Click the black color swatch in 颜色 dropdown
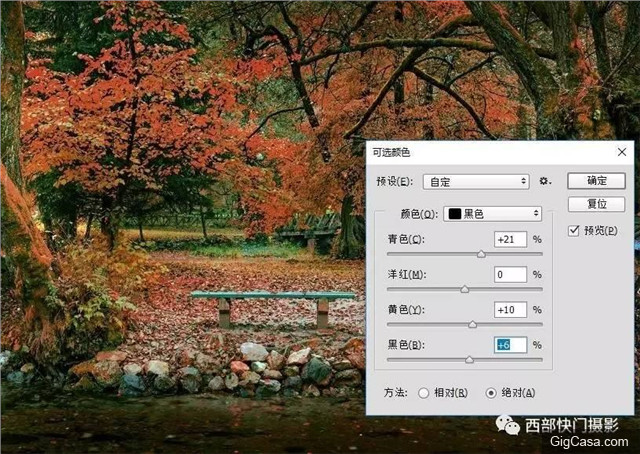This screenshot has height=454, width=640. click(454, 214)
